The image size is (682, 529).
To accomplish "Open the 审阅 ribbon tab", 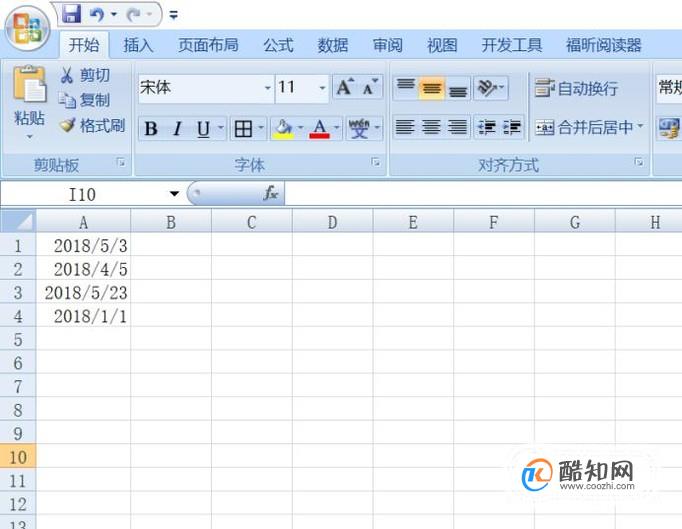I will (x=388, y=44).
